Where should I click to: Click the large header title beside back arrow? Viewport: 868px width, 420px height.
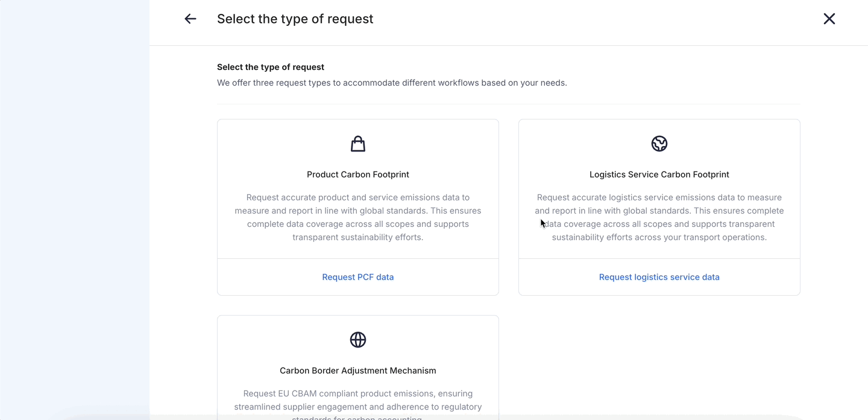point(295,19)
